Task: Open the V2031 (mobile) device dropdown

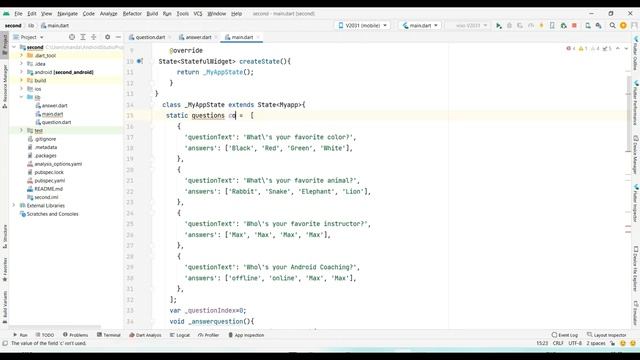Action: [x=362, y=25]
